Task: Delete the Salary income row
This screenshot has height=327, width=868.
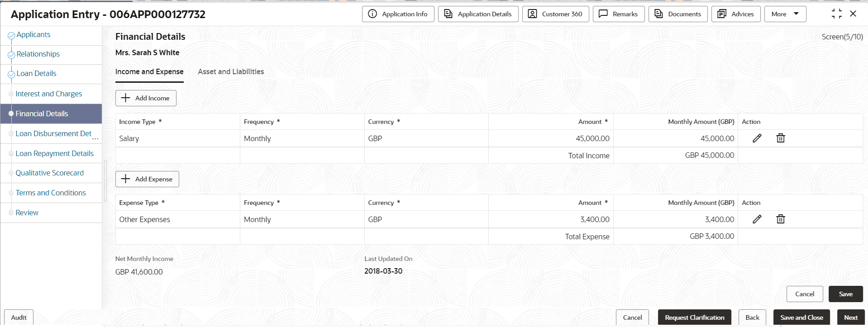Action: coord(780,138)
